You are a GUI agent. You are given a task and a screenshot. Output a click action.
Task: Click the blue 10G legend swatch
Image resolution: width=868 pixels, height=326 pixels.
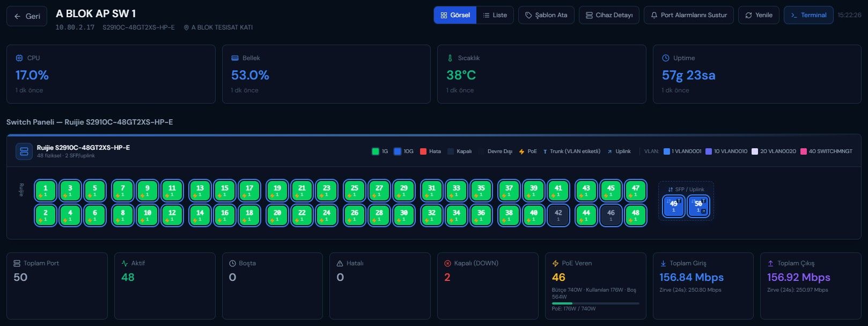click(398, 151)
